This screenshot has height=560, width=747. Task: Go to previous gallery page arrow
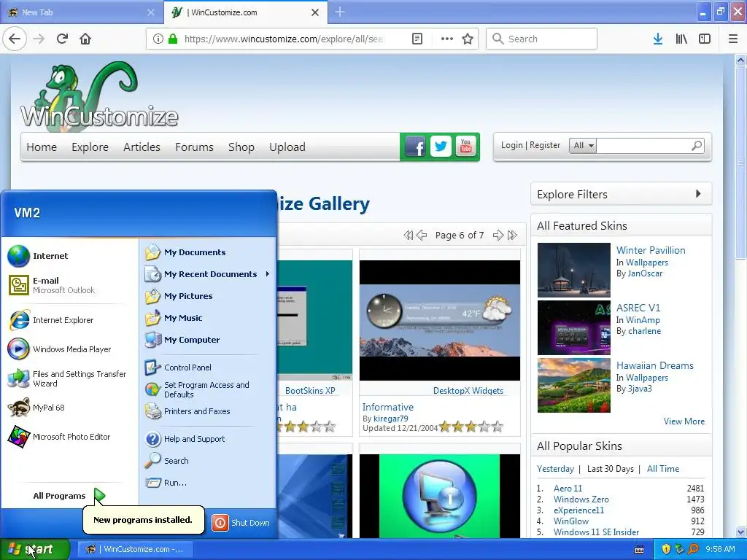coord(422,236)
